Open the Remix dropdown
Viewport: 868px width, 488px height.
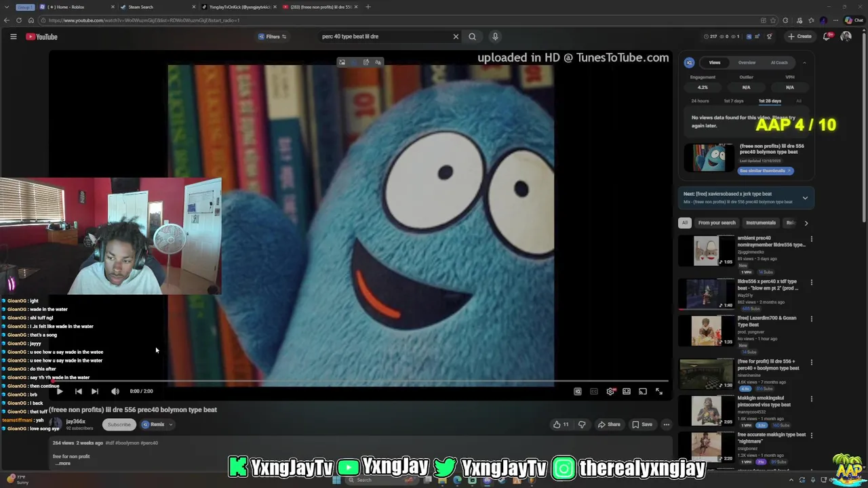tap(157, 424)
